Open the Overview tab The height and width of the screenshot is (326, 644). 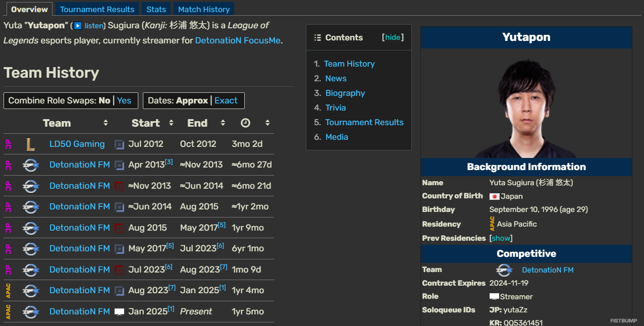[29, 9]
